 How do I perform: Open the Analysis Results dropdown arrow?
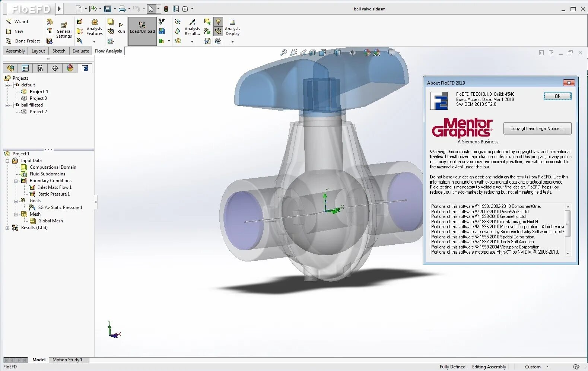(192, 42)
